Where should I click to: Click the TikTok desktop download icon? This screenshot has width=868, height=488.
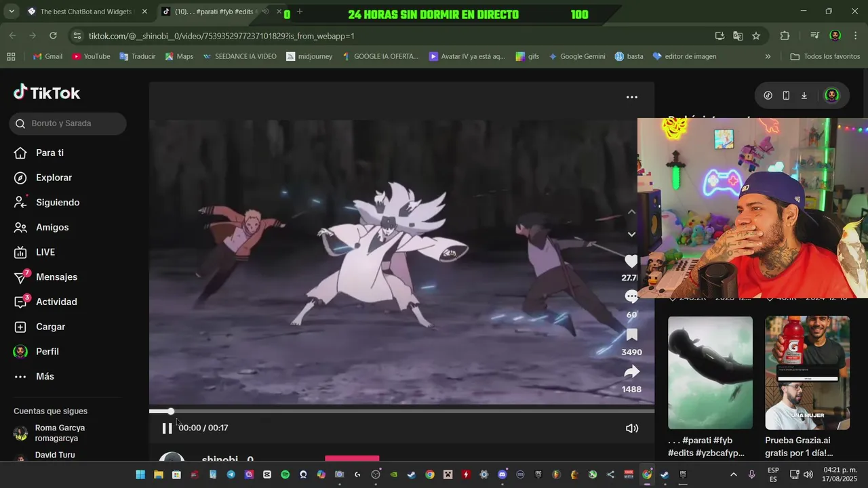[804, 96]
